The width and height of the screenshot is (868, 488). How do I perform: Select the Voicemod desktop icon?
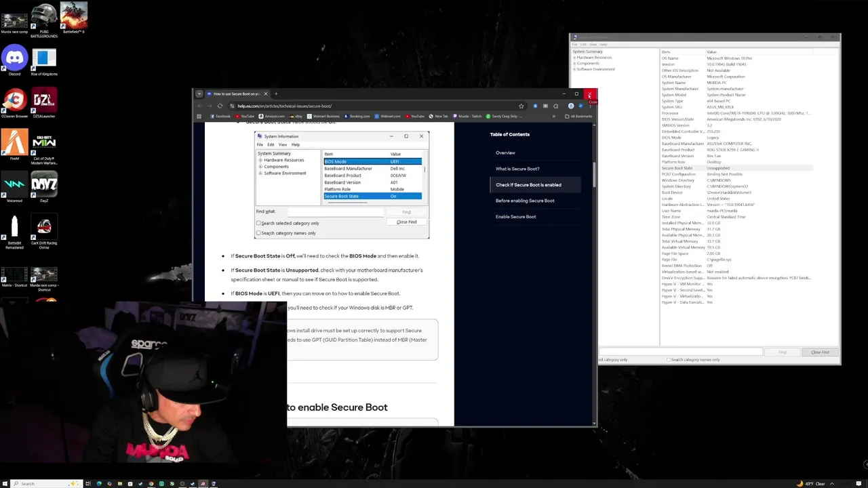(x=14, y=187)
